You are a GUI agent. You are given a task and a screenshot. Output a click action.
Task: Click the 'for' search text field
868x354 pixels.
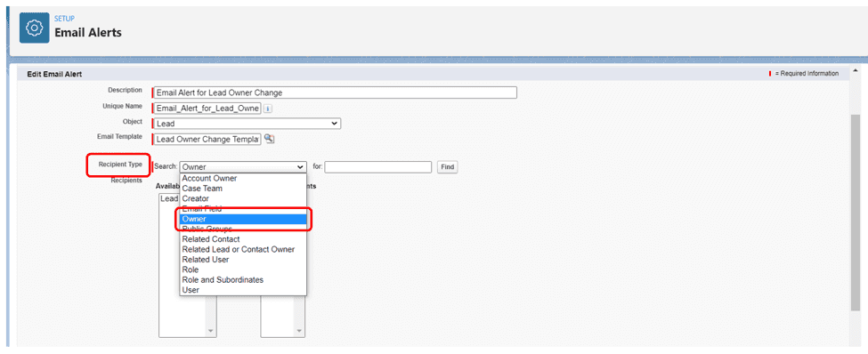(x=378, y=167)
